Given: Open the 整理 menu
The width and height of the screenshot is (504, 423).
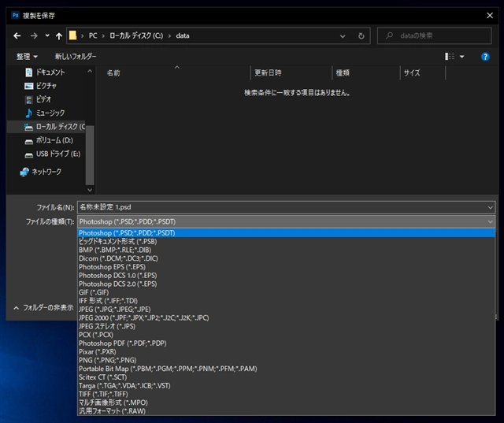Looking at the screenshot, I should point(27,57).
